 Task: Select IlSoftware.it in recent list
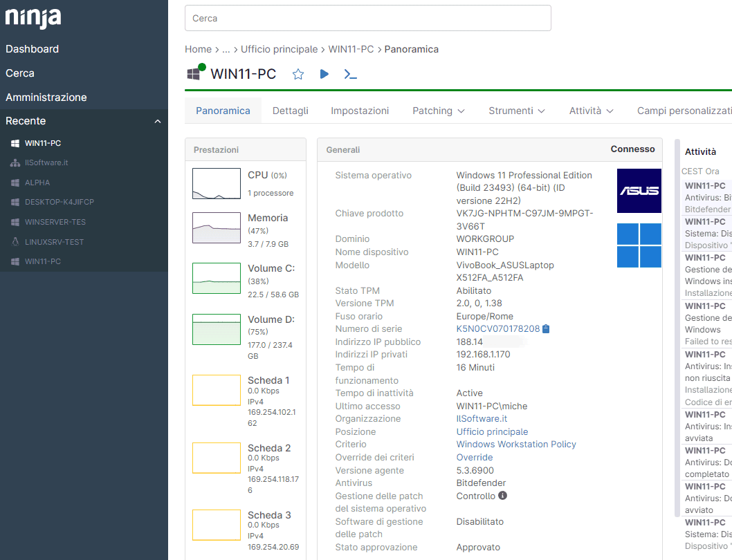(46, 163)
